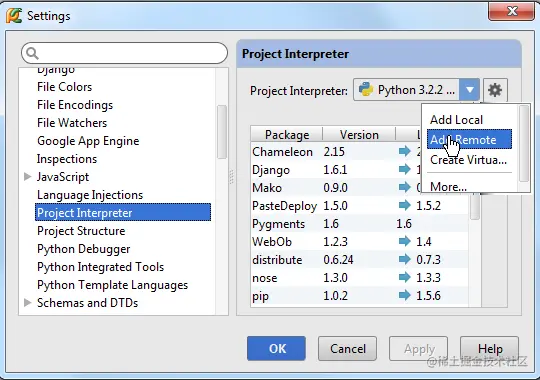The image size is (540, 380).
Task: Select File Watchers in settings tree
Action: click(72, 123)
